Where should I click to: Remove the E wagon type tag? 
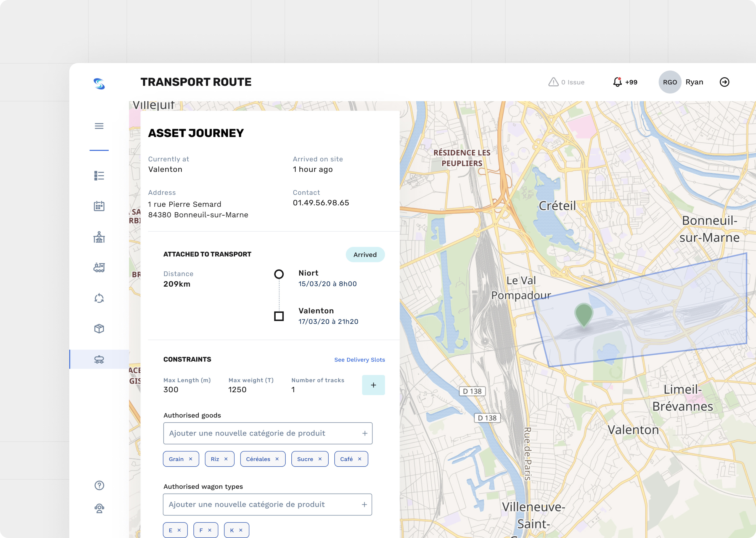click(x=180, y=530)
